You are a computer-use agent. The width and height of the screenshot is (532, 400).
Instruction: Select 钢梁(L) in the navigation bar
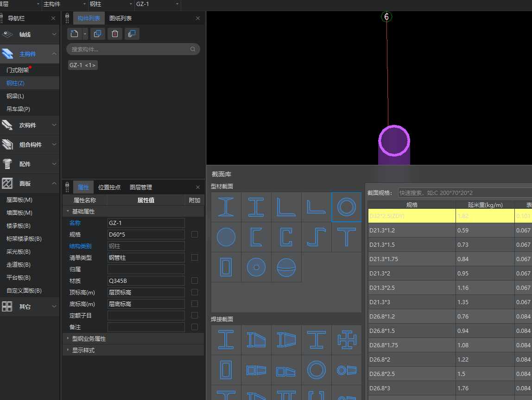point(15,96)
